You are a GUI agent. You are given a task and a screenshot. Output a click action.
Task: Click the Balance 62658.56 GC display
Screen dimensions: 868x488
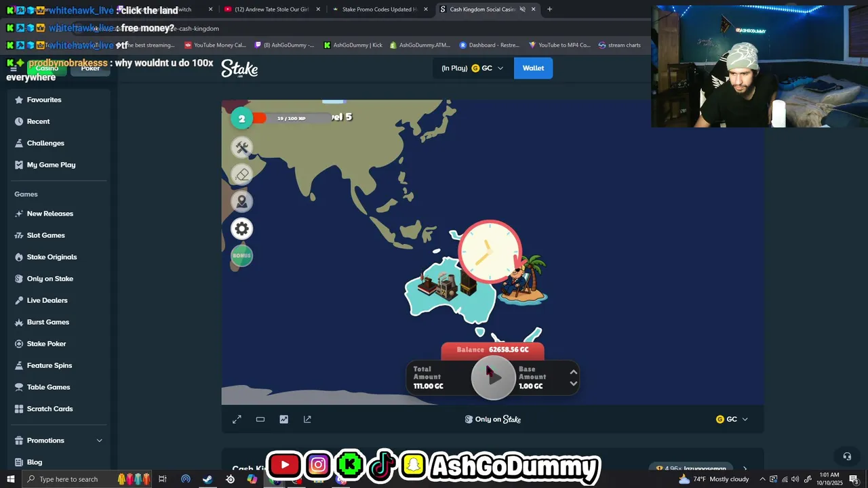492,350
